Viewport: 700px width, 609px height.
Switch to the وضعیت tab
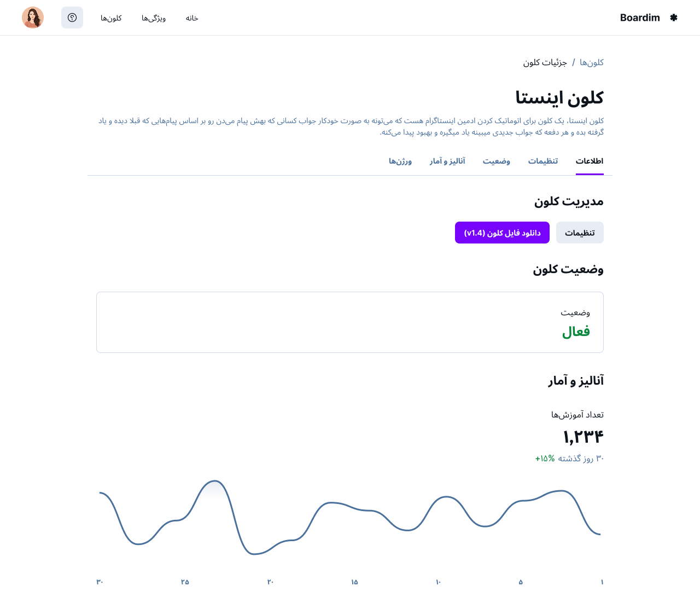click(x=497, y=161)
